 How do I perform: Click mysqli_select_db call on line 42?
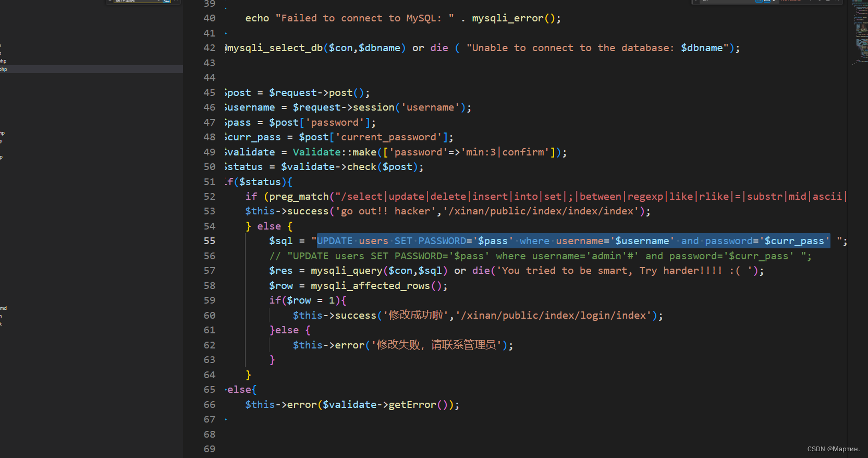[315, 48]
